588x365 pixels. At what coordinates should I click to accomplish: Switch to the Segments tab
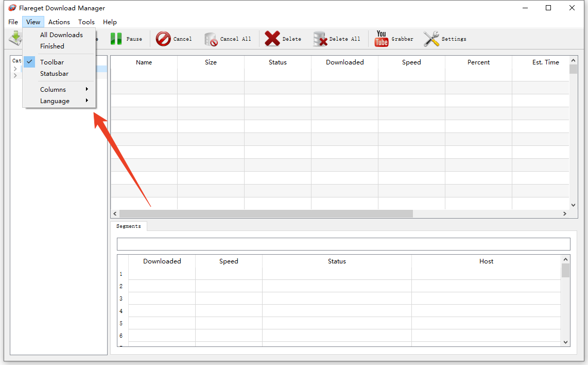coord(129,226)
